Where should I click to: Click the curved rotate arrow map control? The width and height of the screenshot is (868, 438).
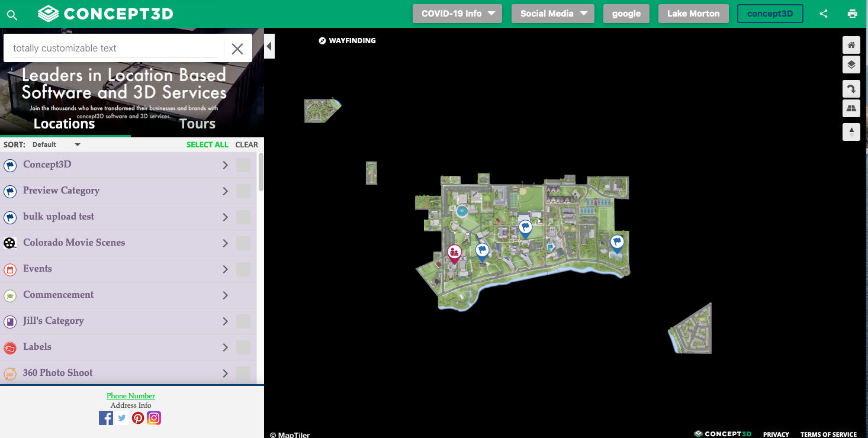click(851, 89)
